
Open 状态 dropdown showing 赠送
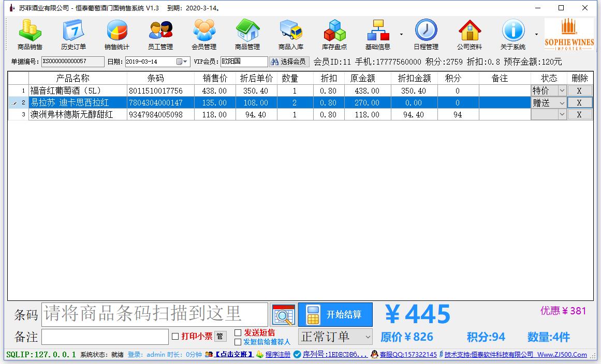[562, 102]
